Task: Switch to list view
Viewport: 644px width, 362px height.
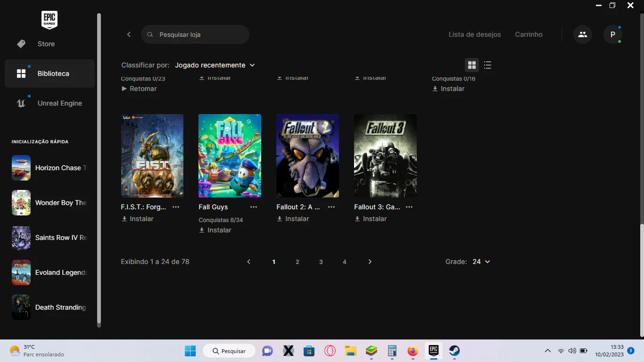Action: (487, 65)
